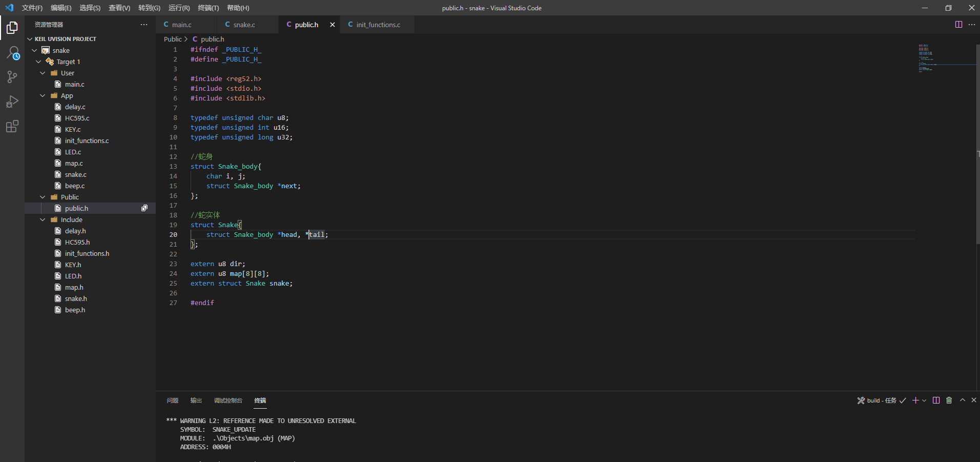Open the 编辑(E) menu
This screenshot has height=462, width=980.
coord(61,8)
